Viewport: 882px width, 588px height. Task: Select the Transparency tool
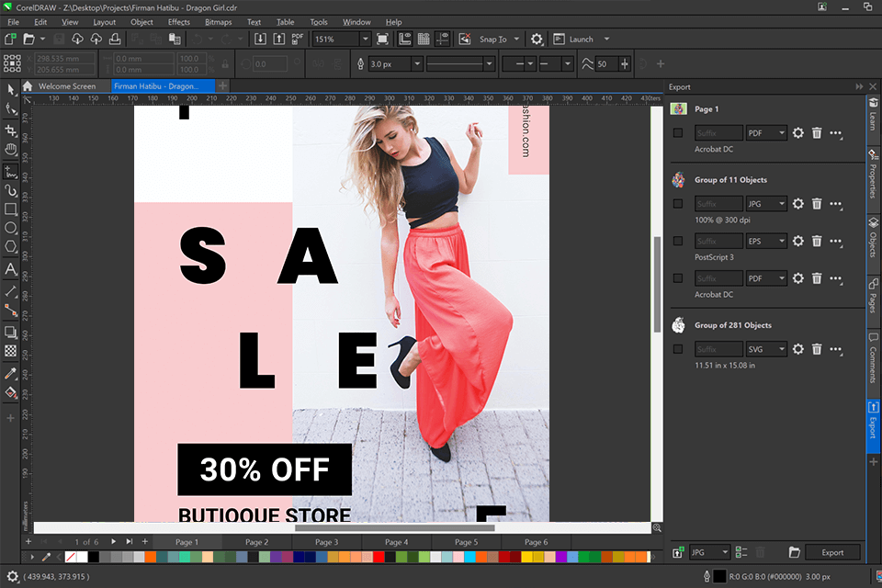pyautogui.click(x=11, y=351)
